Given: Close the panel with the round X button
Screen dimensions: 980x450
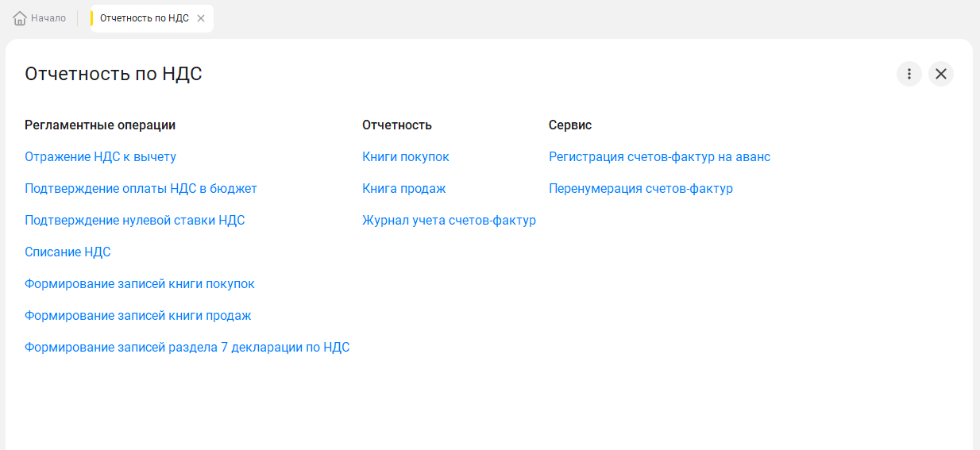Looking at the screenshot, I should pyautogui.click(x=941, y=74).
